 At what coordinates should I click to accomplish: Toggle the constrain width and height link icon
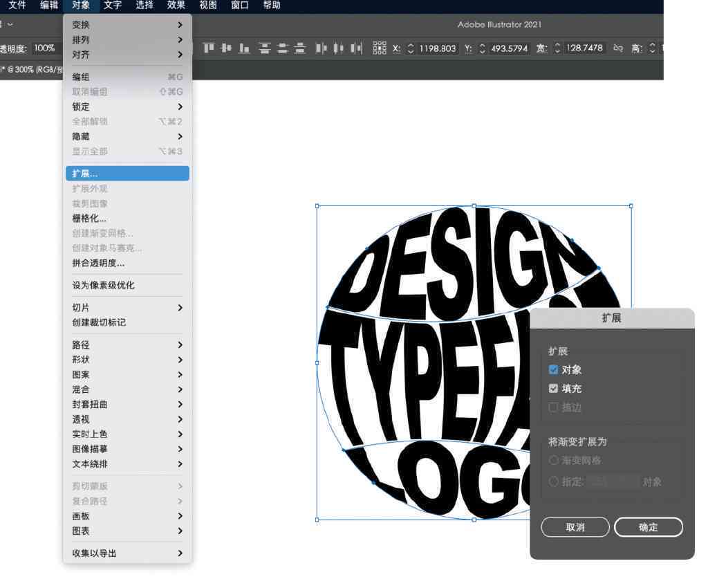pos(618,48)
